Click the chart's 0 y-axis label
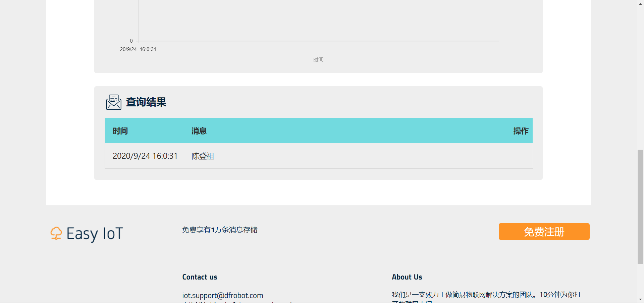 point(131,41)
